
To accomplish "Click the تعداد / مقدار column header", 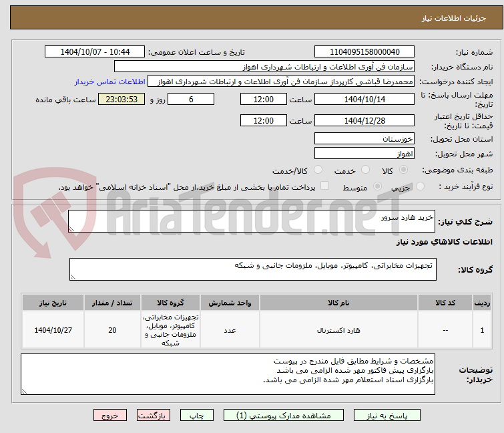I will (x=112, y=303).
